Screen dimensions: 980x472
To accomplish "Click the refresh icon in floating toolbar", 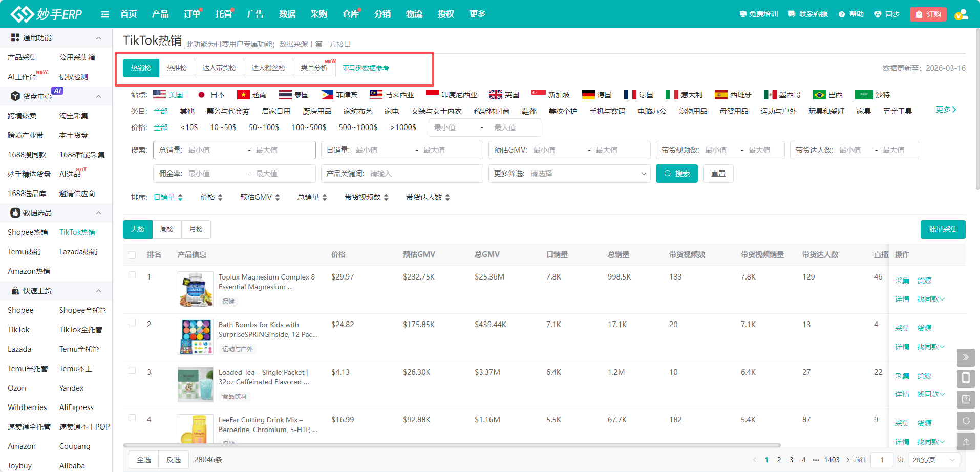I will pyautogui.click(x=965, y=421).
